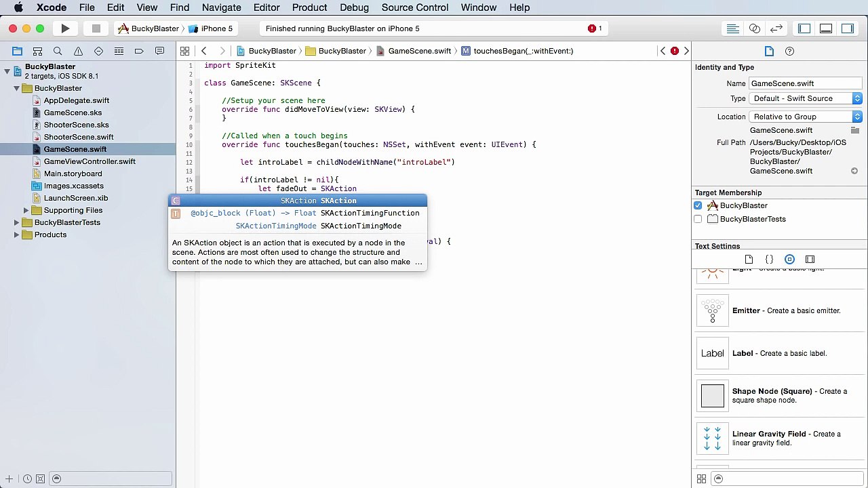Go back in editor history
868x488 pixels.
click(203, 51)
